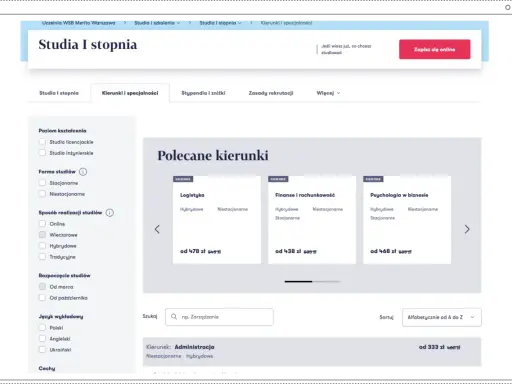Check the Wieczorowe study mode option

pos(42,235)
